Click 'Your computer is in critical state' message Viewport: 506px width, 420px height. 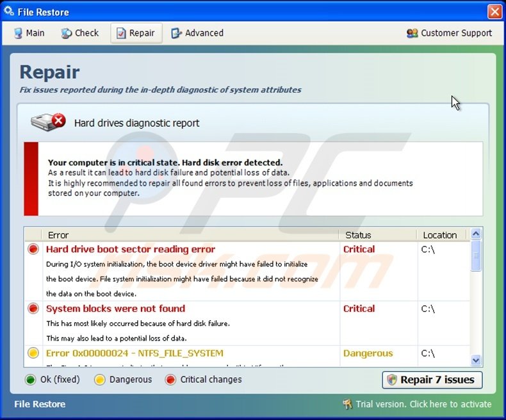[165, 162]
